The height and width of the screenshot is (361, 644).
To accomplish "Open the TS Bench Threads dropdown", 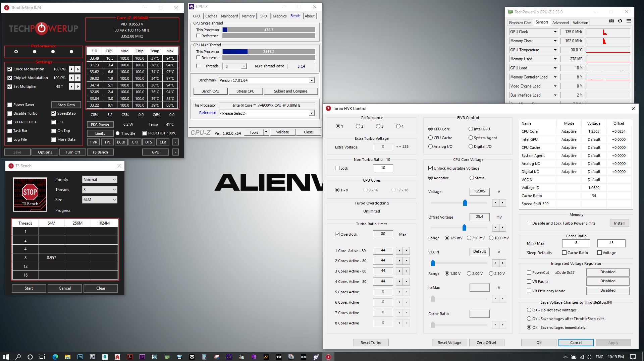I will point(100,190).
